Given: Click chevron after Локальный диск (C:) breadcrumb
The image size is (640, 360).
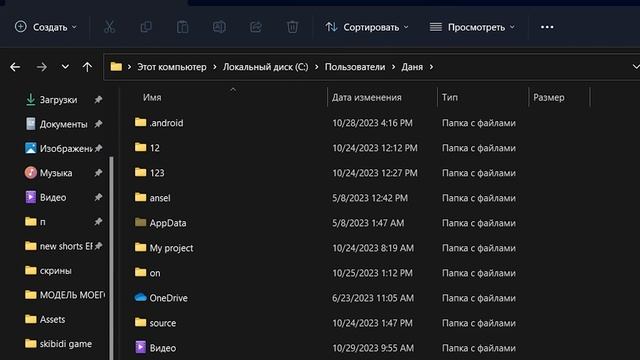Looking at the screenshot, I should tap(316, 67).
